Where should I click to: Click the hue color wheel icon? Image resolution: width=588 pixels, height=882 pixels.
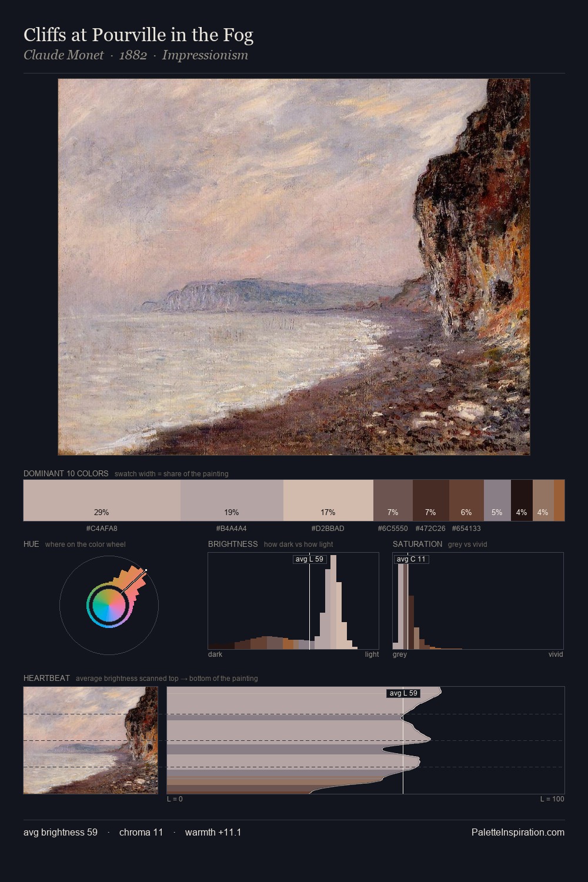pos(109,605)
